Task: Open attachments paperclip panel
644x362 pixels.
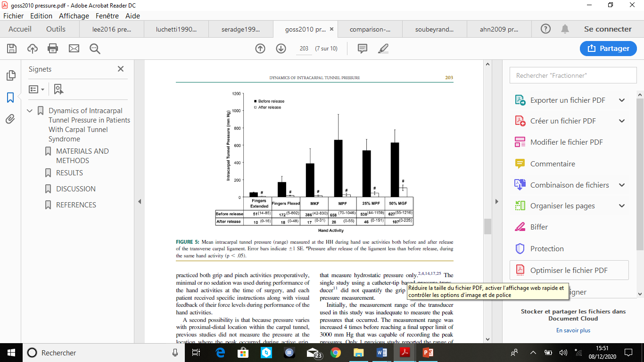Action: 10,119
